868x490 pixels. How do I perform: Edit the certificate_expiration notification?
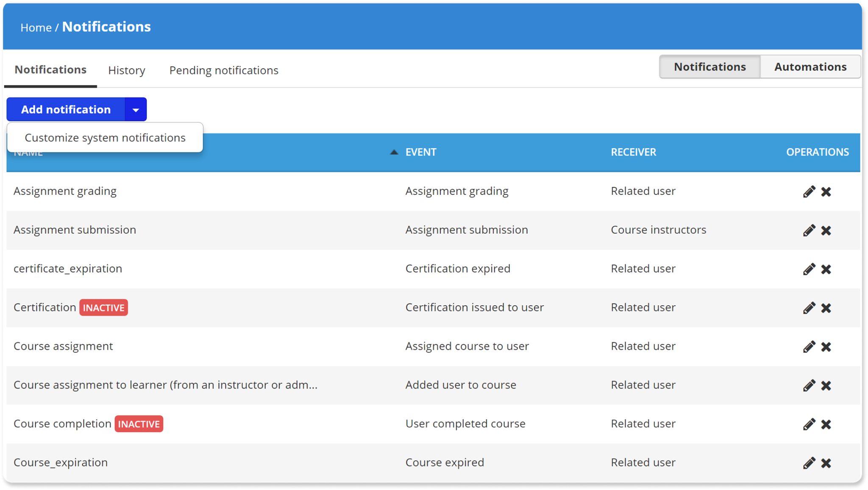click(x=809, y=269)
